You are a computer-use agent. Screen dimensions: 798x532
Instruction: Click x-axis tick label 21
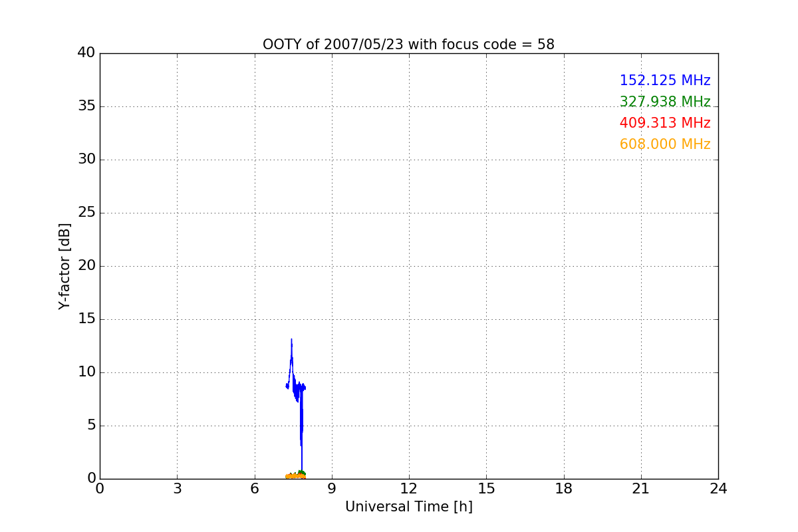click(x=641, y=489)
